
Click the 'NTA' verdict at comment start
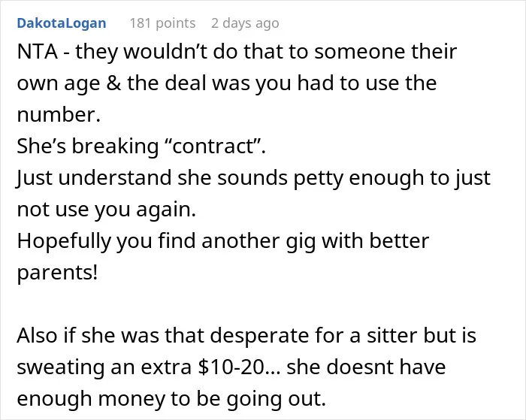[37, 52]
